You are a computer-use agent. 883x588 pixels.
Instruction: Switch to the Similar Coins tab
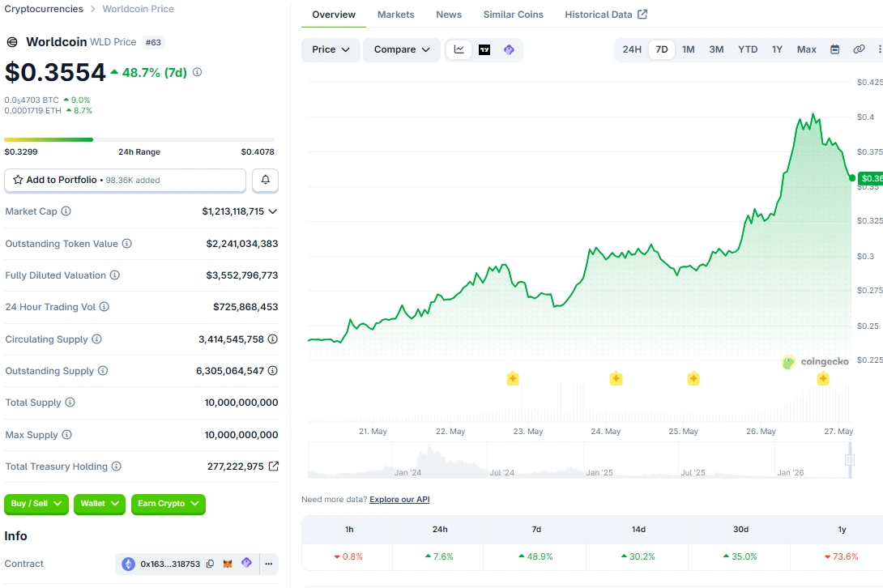513,15
